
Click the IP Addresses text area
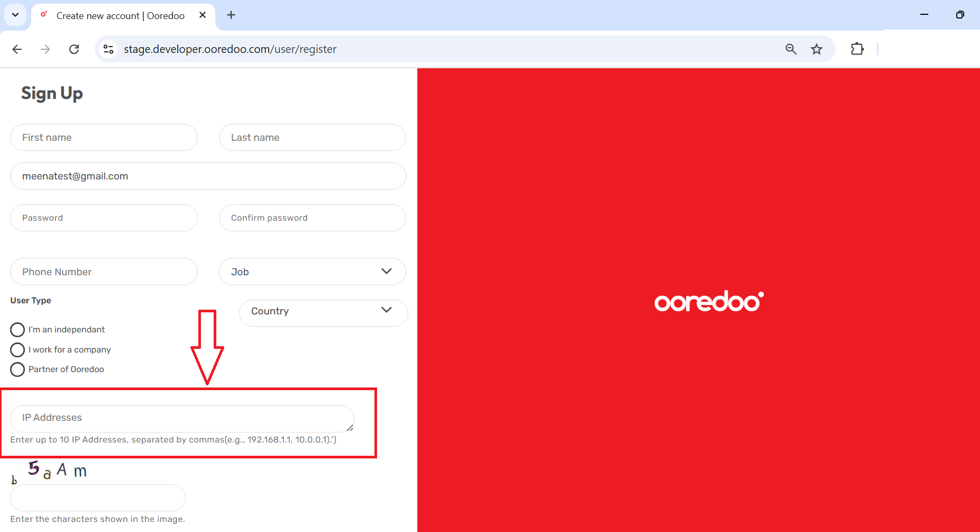coord(182,418)
